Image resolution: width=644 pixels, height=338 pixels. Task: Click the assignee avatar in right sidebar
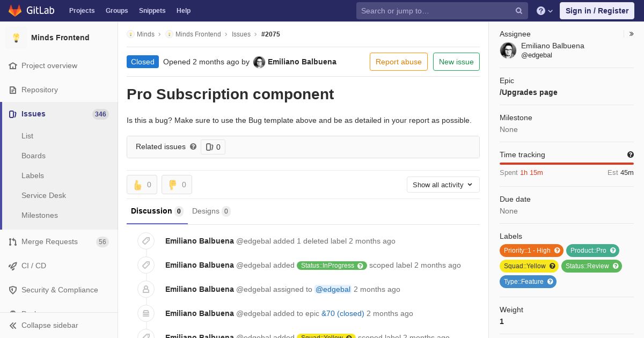point(508,50)
